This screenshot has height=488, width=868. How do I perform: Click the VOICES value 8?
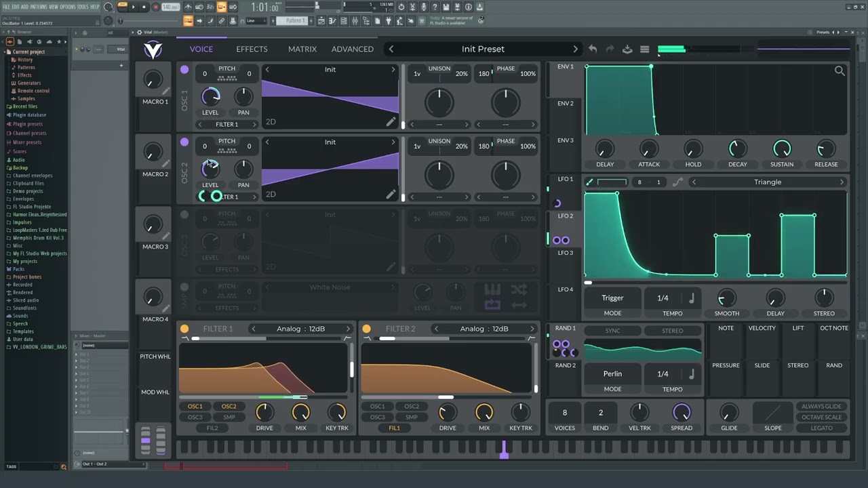pyautogui.click(x=564, y=412)
